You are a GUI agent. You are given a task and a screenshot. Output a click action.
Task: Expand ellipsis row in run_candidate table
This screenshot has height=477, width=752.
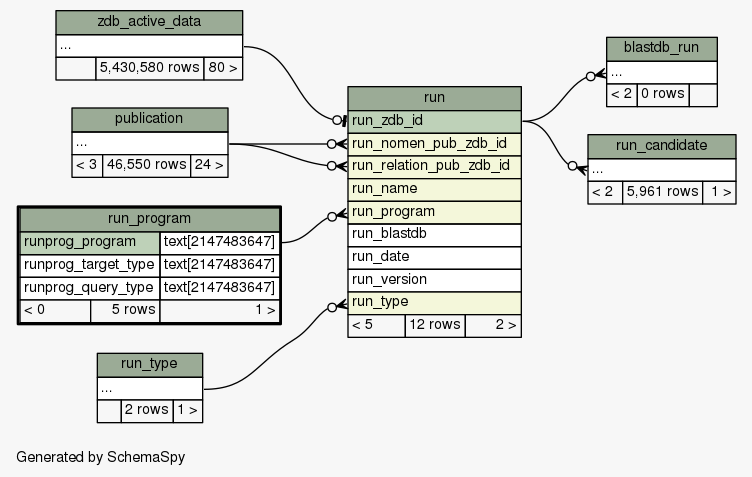661,169
